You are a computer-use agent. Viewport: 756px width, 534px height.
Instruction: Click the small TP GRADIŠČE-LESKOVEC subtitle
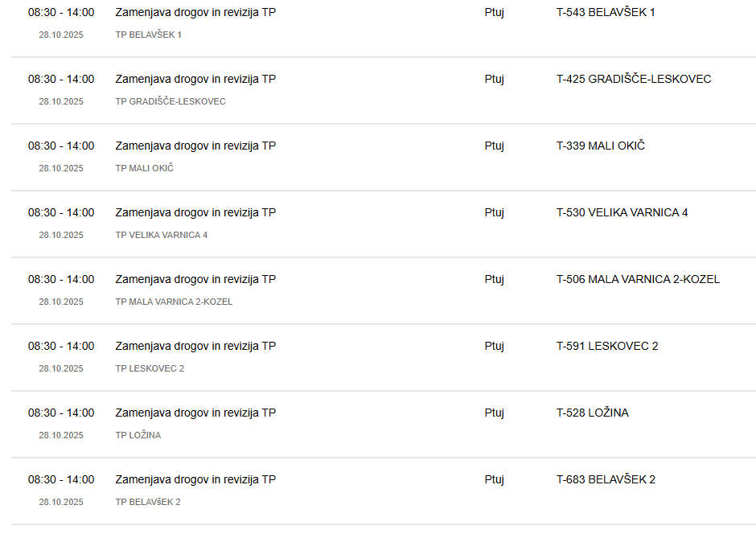[171, 101]
